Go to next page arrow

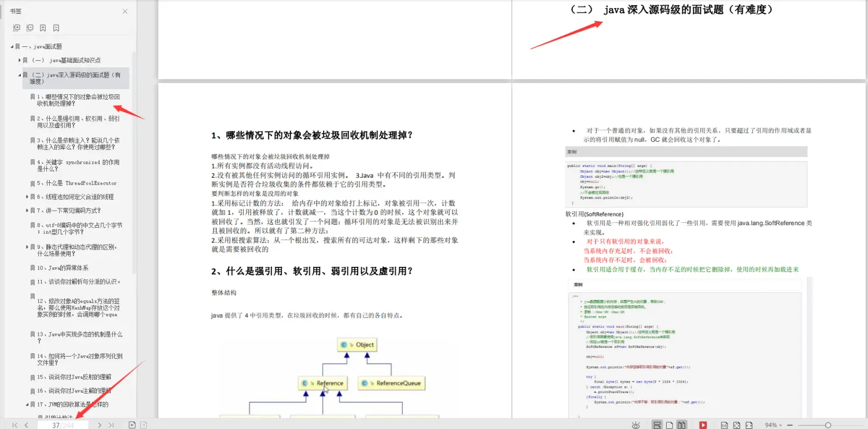pos(100,425)
